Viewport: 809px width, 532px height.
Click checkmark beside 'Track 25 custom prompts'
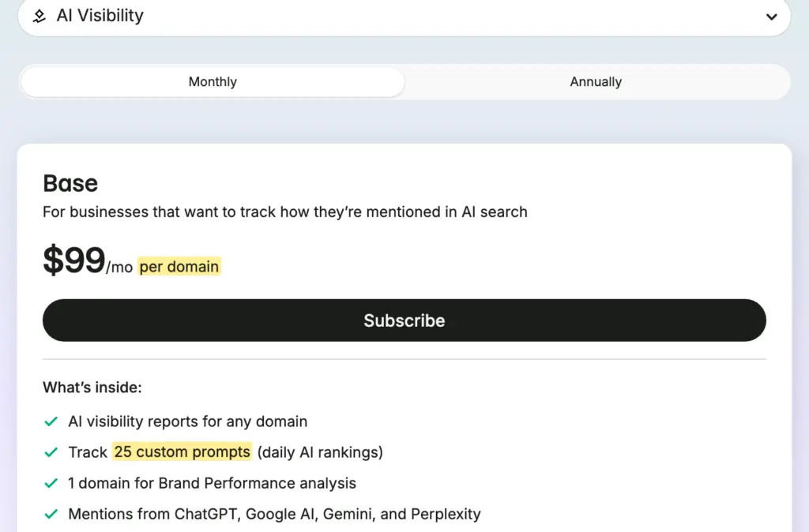point(51,452)
